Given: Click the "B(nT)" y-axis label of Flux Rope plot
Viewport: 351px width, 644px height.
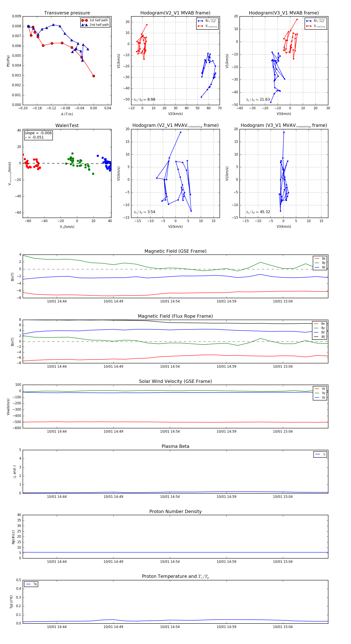Looking at the screenshot, I should pos(12,342).
